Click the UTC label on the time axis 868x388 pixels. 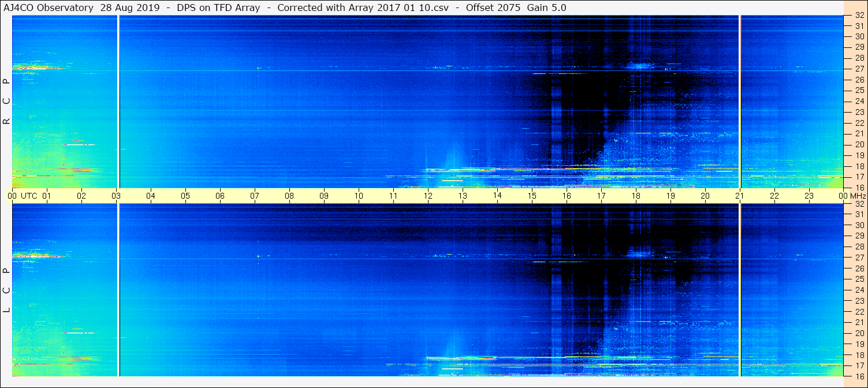click(29, 196)
